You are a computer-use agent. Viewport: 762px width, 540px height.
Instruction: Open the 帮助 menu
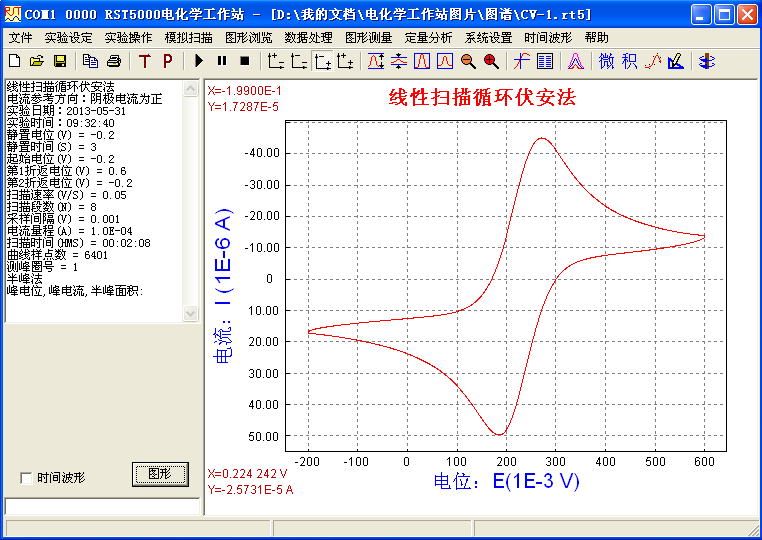pos(596,37)
